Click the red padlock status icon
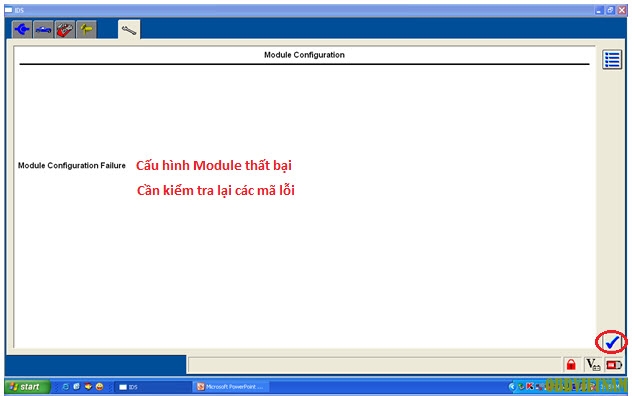The height and width of the screenshot is (396, 635). click(x=571, y=365)
